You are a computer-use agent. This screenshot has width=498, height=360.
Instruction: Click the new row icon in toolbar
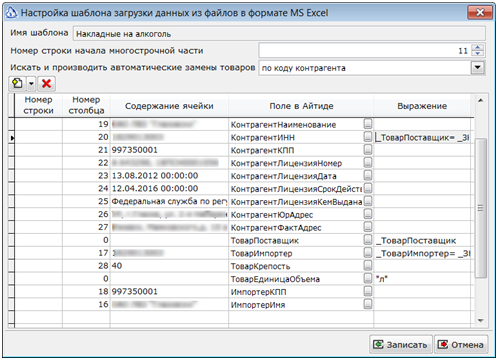pos(18,83)
